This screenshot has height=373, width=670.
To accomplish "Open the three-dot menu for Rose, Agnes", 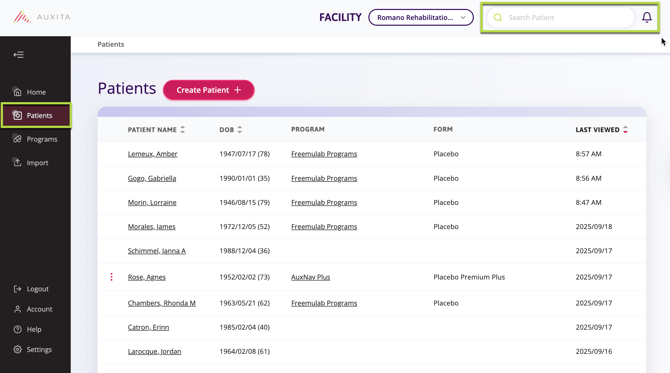I will pyautogui.click(x=112, y=277).
